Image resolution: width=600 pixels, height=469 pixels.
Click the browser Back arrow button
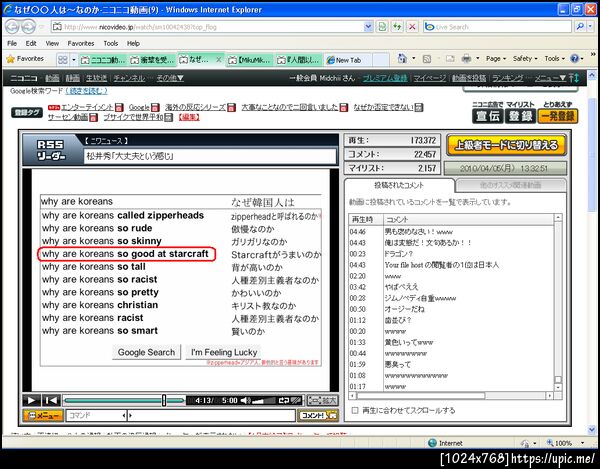coord(12,27)
